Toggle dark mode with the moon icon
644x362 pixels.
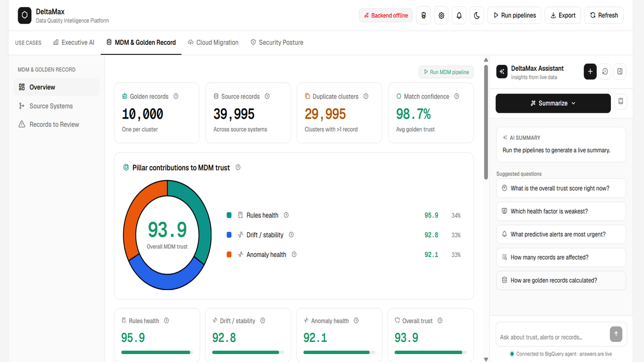pyautogui.click(x=477, y=16)
